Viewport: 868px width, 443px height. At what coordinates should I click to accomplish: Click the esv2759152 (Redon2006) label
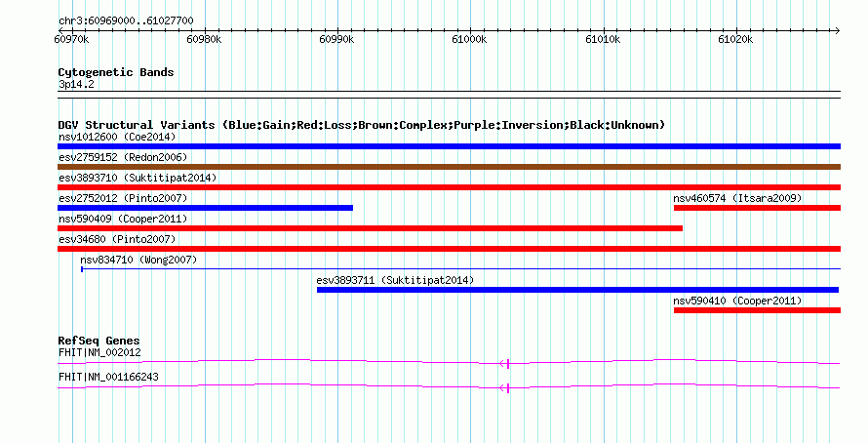click(123, 157)
